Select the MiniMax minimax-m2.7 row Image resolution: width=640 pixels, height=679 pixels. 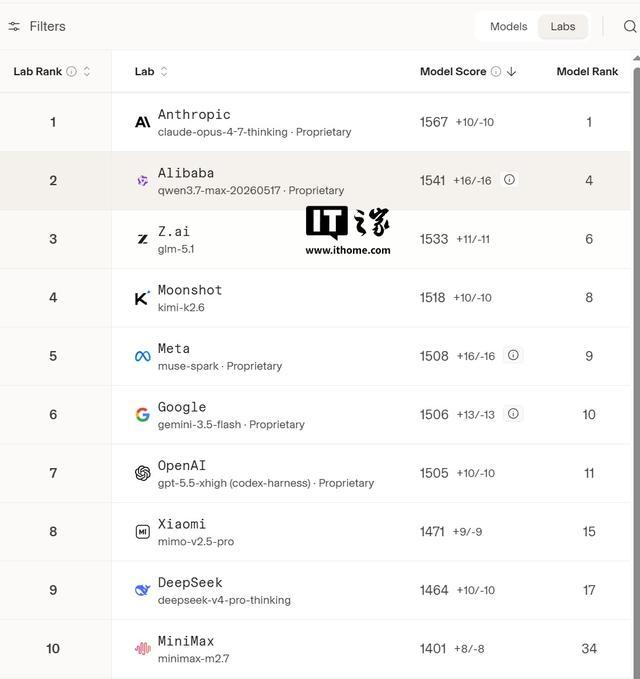315,649
